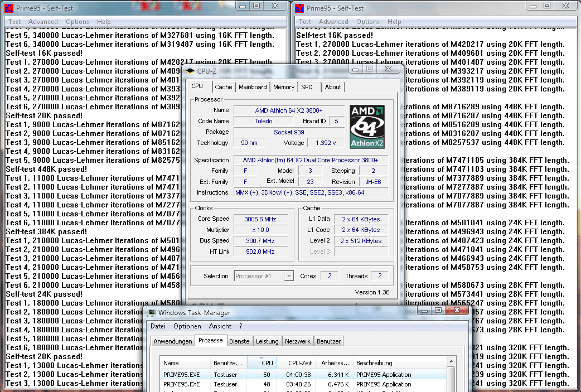The image size is (581, 392).
Task: Click 'Self-test 16K passed!' line in right Prime95
Action: pos(335,36)
